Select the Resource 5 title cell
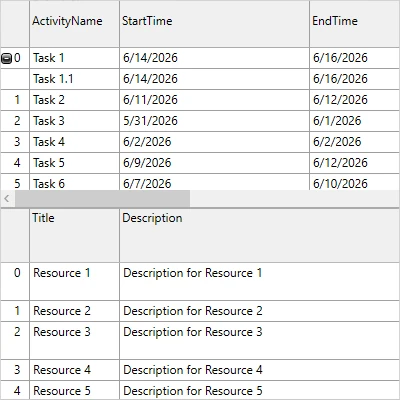 pyautogui.click(x=74, y=390)
